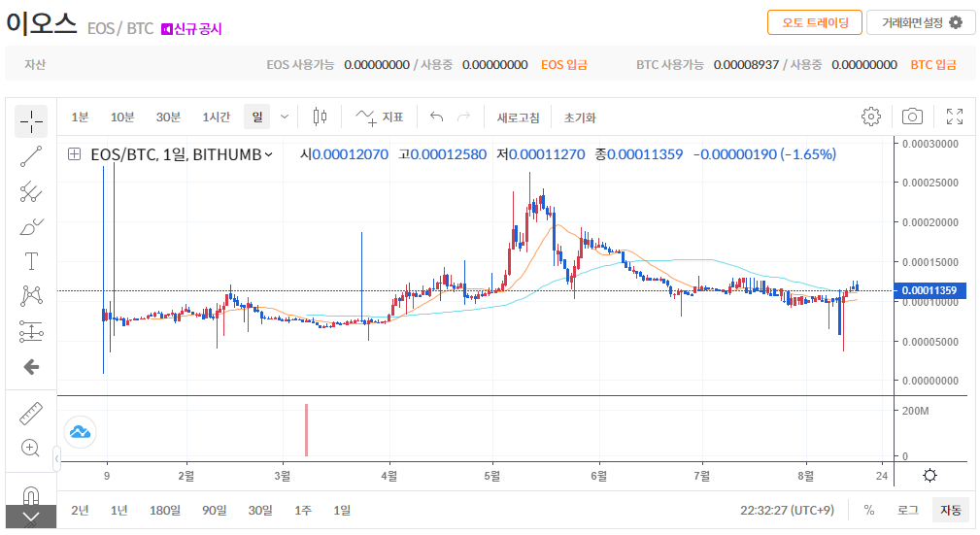Open the pattern drawing tool
This screenshot has height=535, width=980.
point(31,295)
